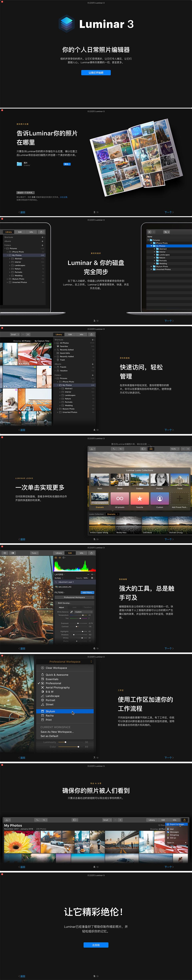Click the zoom-out minus button on the 4/9 page

point(23,334)
